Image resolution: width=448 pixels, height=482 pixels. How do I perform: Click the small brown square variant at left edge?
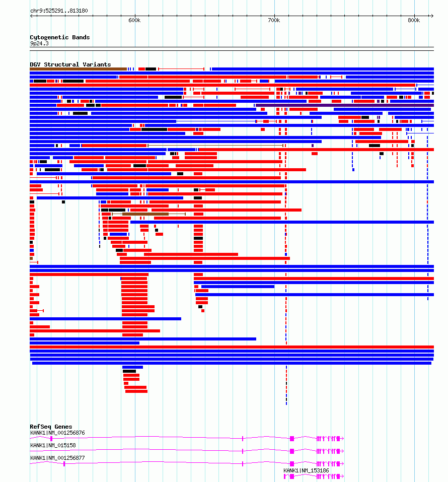click(x=31, y=258)
